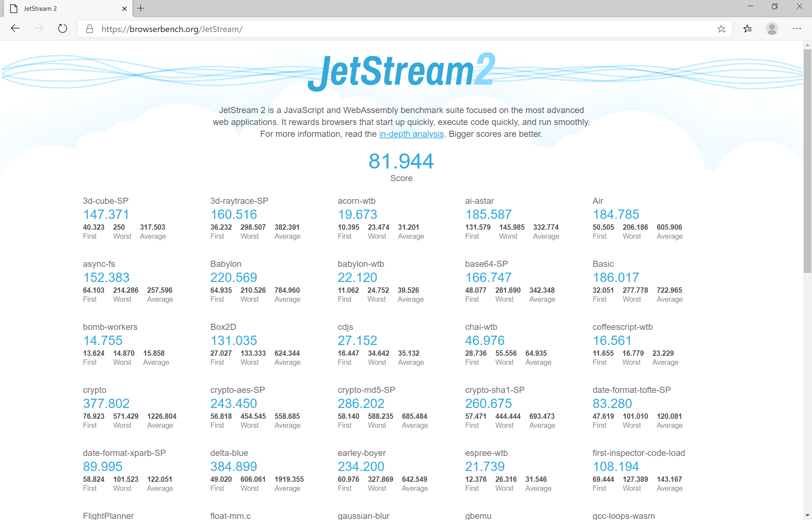The height and width of the screenshot is (520, 812).
Task: Click the crypto Average value 1226.804
Action: 162,416
